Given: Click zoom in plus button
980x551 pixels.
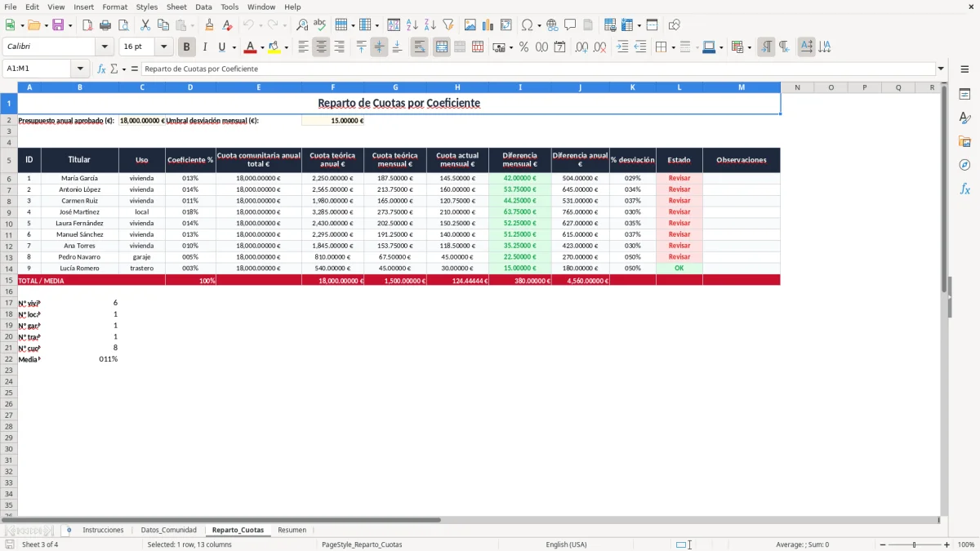Looking at the screenshot, I should click(947, 544).
